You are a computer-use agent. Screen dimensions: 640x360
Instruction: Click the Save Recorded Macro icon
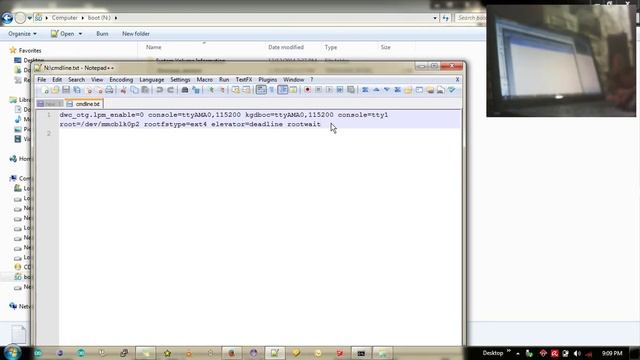coord(351,90)
